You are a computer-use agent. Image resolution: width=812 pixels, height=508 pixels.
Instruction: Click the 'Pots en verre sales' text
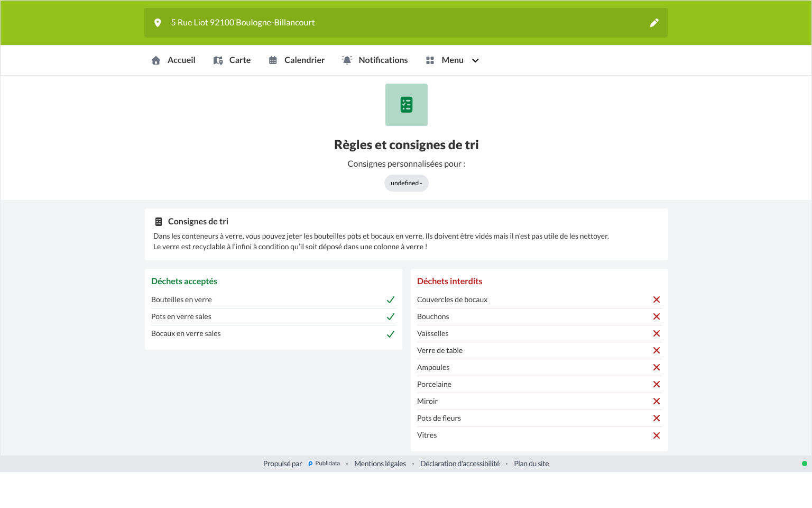click(x=181, y=316)
